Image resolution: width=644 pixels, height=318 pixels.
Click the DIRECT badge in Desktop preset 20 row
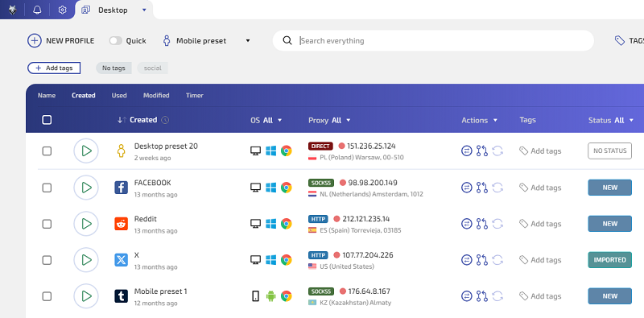(x=320, y=146)
